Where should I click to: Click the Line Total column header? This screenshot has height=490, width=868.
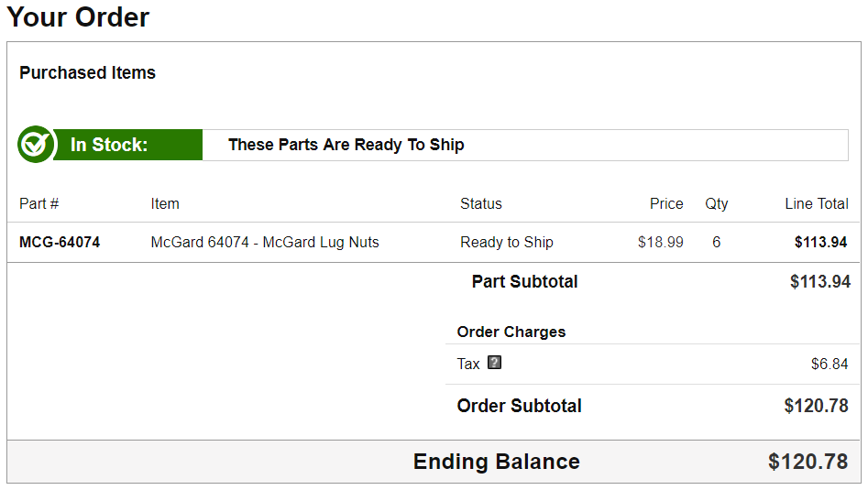click(817, 204)
